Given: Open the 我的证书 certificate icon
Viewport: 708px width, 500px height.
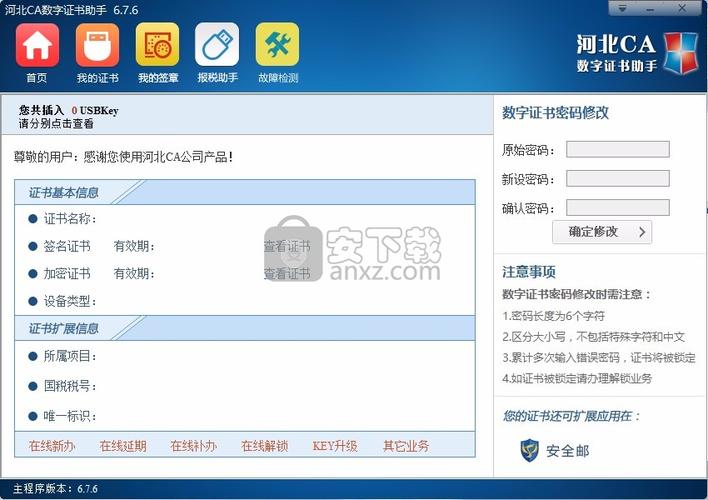Looking at the screenshot, I should [97, 45].
